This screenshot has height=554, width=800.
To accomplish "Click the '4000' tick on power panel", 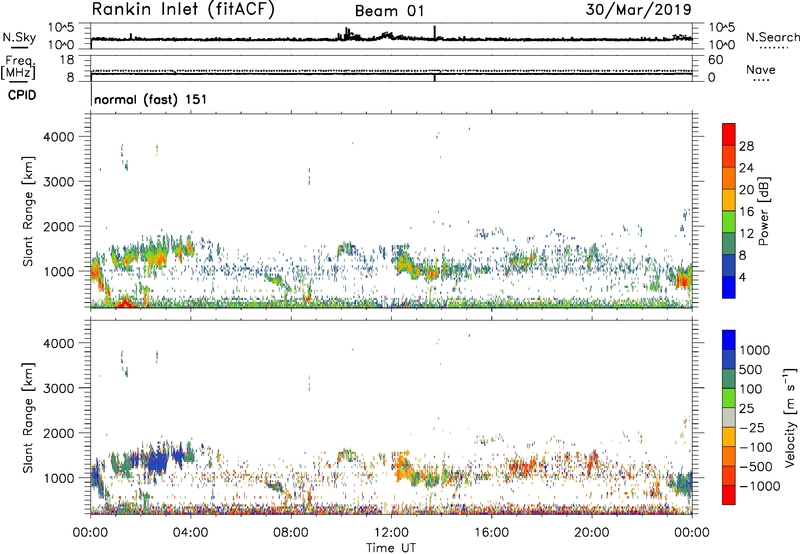I will [x=59, y=137].
